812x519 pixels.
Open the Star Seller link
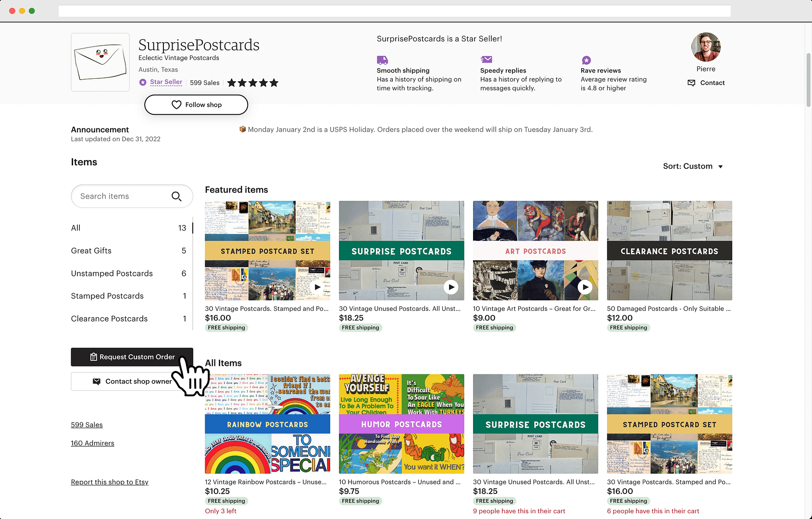[166, 82]
